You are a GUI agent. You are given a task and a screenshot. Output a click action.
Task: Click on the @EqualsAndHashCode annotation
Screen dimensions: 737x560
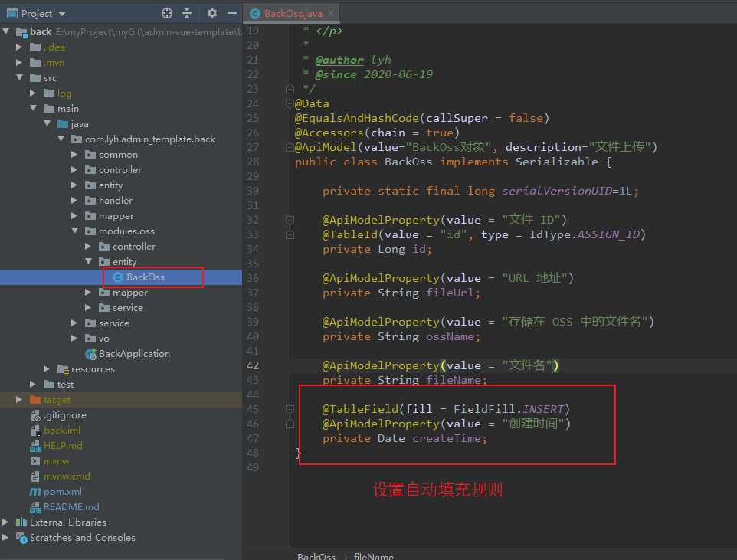(x=357, y=118)
